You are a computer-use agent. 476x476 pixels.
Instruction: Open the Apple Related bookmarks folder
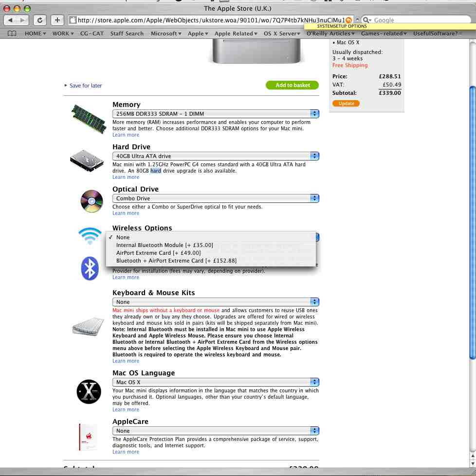(236, 34)
